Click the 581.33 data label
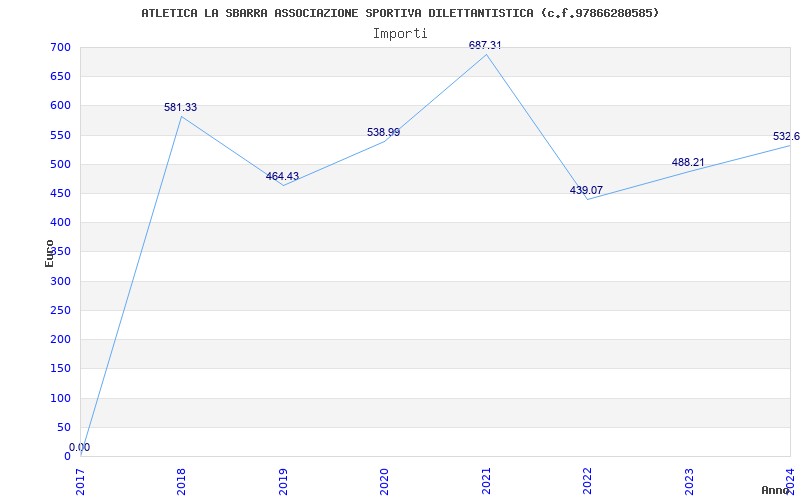The height and width of the screenshot is (500, 800). point(180,108)
